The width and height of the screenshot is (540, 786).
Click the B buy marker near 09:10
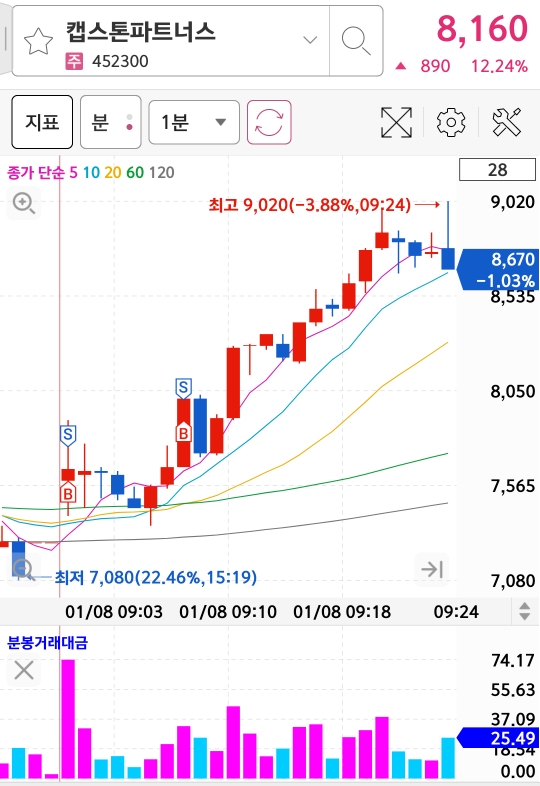[x=184, y=432]
